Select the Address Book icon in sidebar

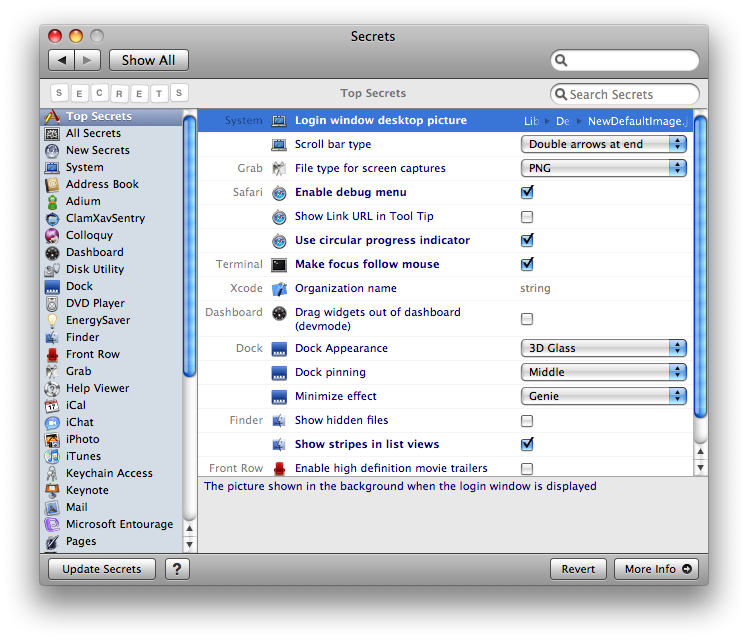pos(52,185)
